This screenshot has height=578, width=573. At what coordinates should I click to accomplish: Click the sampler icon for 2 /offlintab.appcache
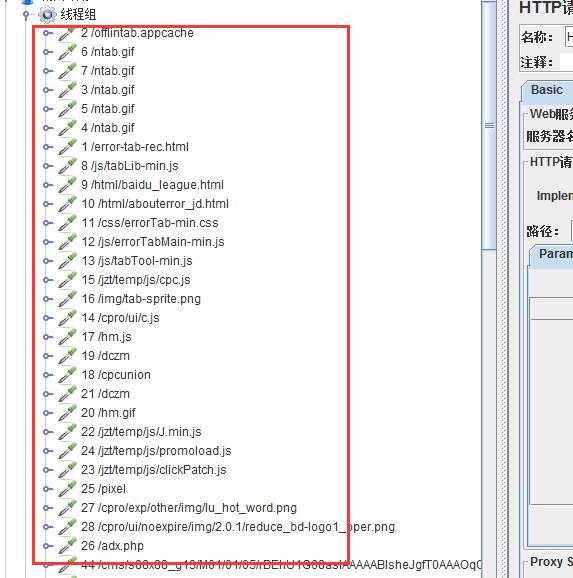point(67,33)
